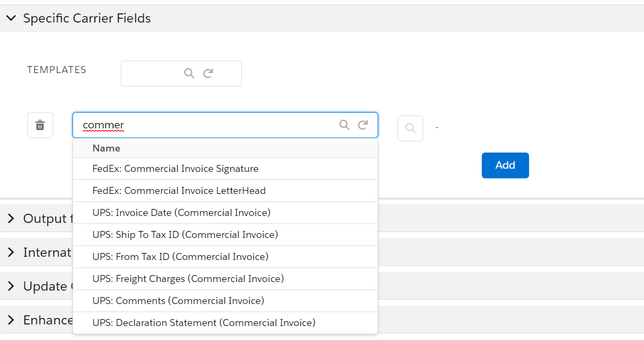This screenshot has width=644, height=340.
Task: Expand the Update section chevron
Action: coord(11,286)
